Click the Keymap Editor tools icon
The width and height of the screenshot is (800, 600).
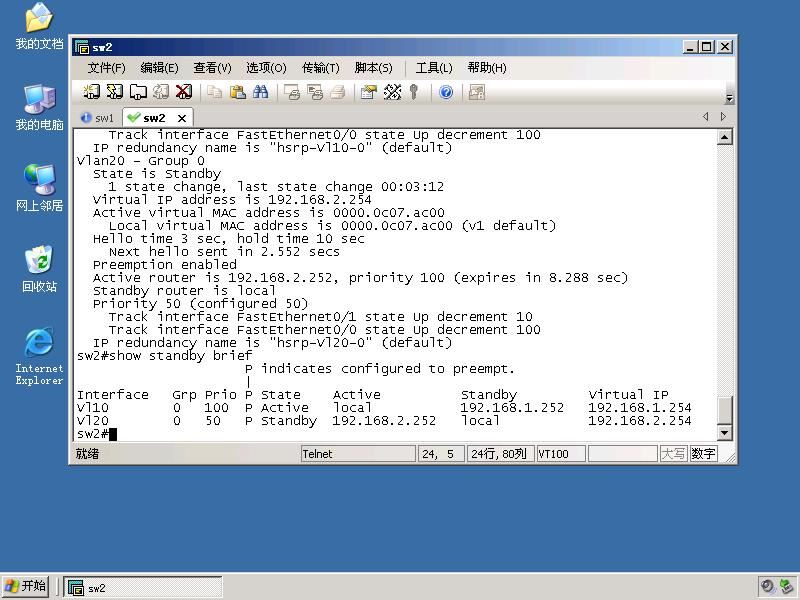point(392,92)
